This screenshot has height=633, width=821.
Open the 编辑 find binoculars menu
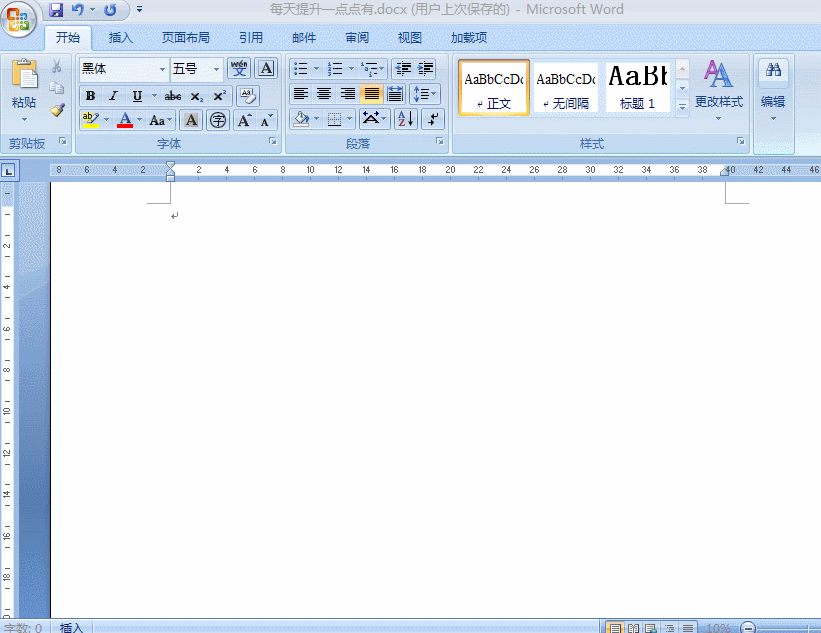click(x=773, y=90)
